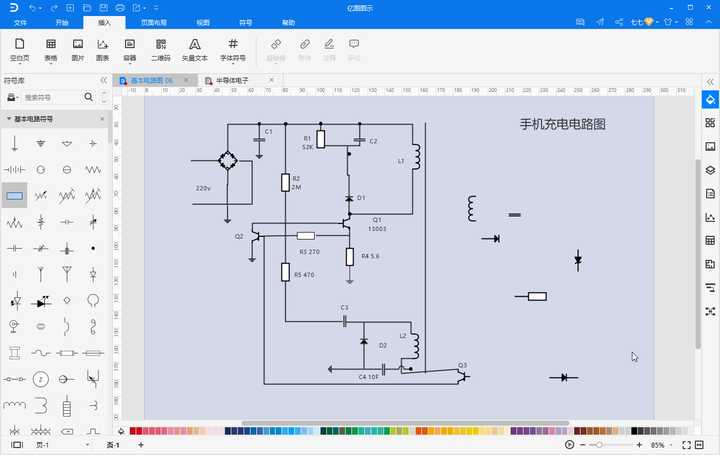Switch to the 帮助 ribbon tab

(288, 22)
